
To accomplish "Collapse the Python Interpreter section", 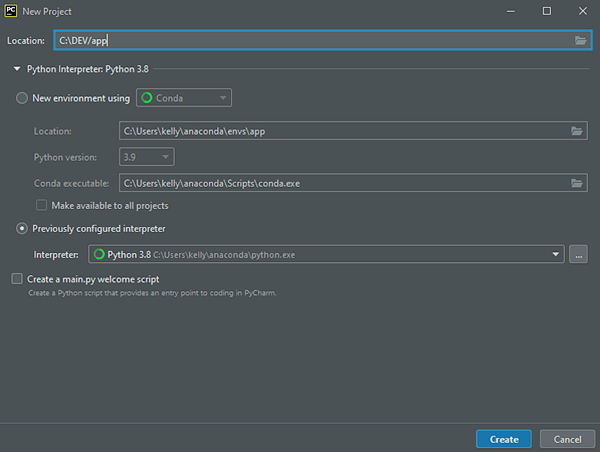I will 17,69.
